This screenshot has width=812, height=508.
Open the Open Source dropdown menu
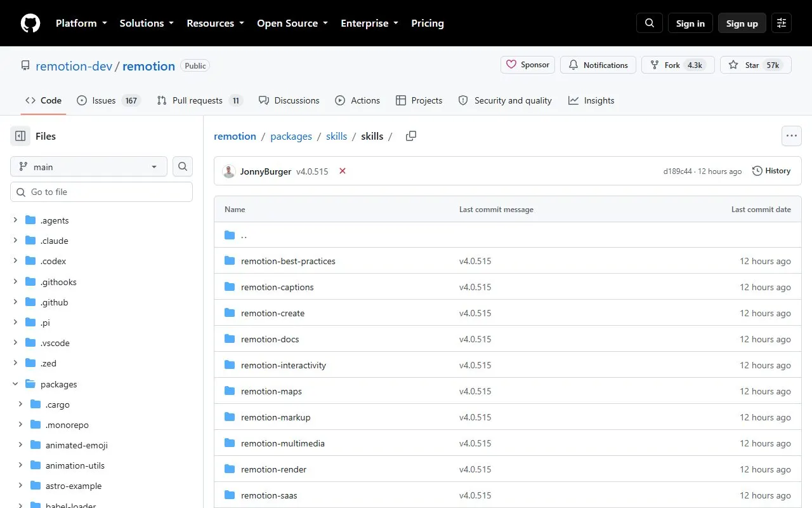pyautogui.click(x=292, y=23)
